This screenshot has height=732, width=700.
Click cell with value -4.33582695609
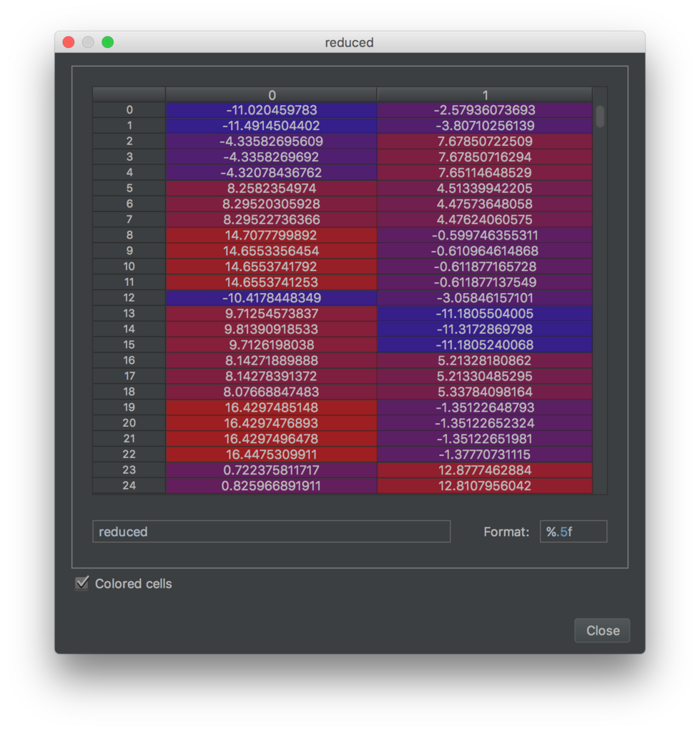coord(271,141)
